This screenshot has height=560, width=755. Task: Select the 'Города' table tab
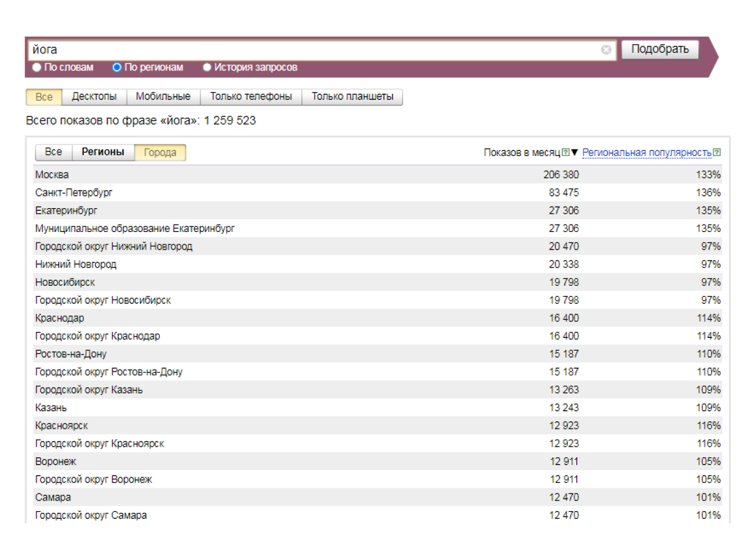tap(160, 153)
